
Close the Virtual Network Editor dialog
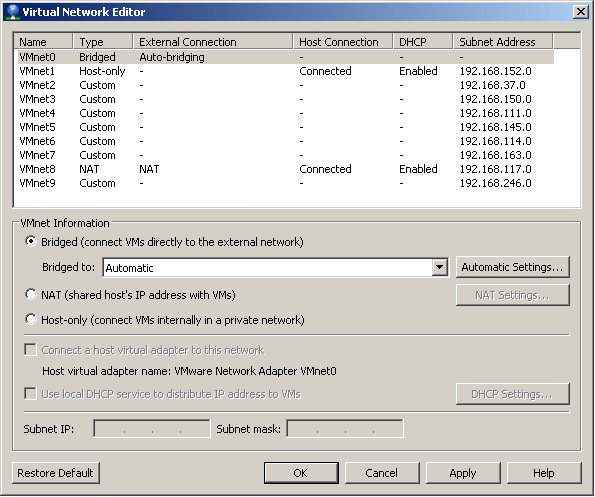point(581,12)
